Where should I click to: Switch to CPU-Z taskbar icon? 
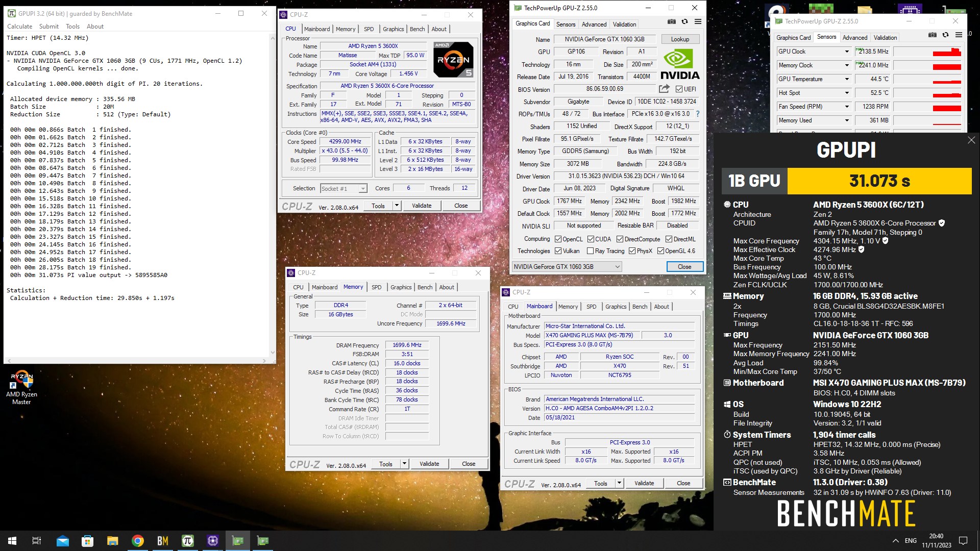pyautogui.click(x=213, y=541)
